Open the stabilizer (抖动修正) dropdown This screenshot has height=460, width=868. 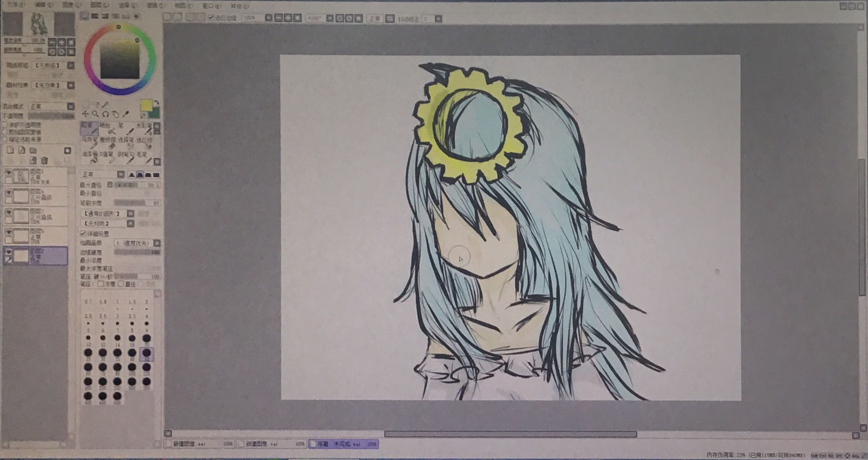[x=438, y=19]
